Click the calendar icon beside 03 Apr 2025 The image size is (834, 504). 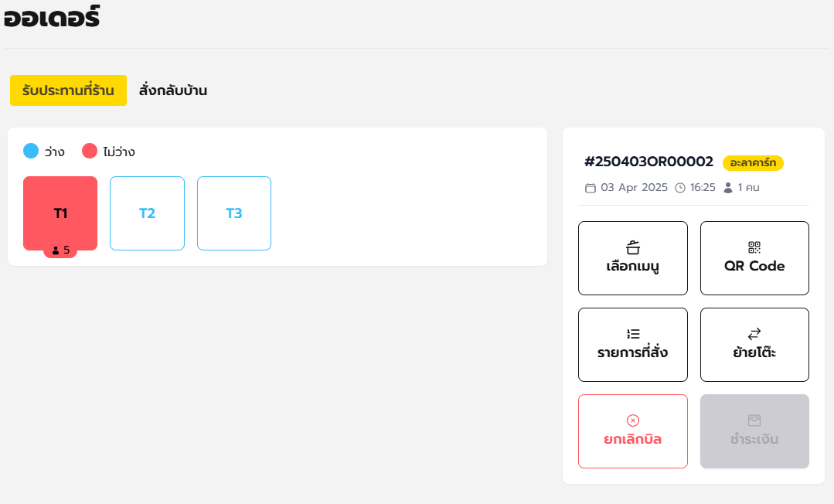[x=591, y=188]
